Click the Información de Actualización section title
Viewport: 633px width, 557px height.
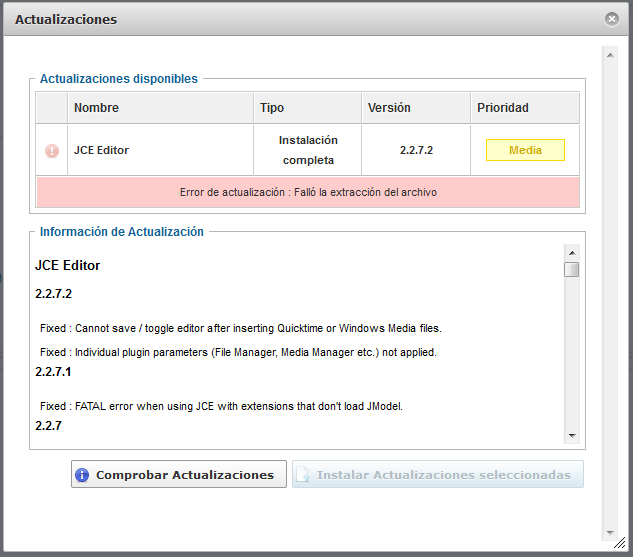coord(122,232)
